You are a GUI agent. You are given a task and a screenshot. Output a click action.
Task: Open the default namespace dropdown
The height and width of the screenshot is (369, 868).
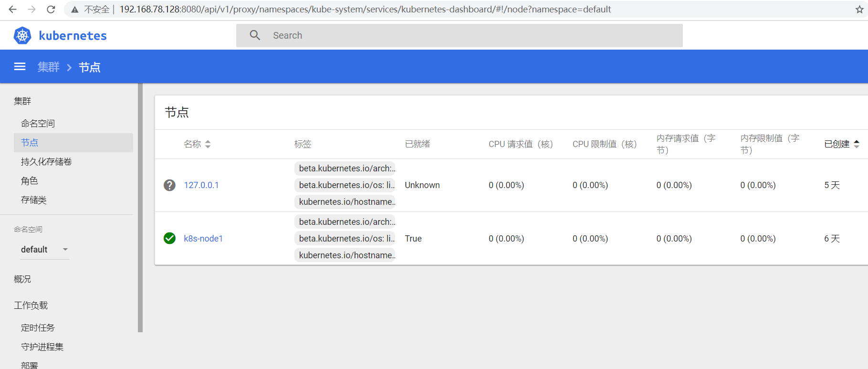(45, 250)
